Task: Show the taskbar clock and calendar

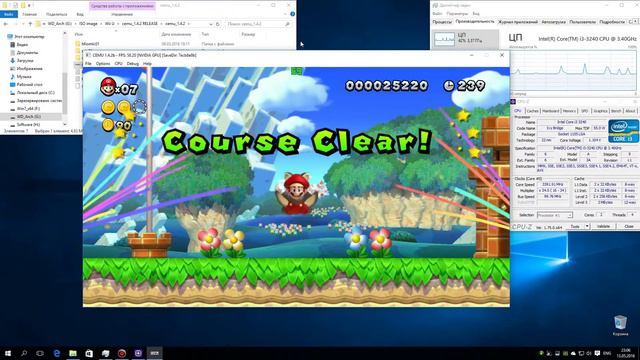Action: pyautogui.click(x=625, y=353)
